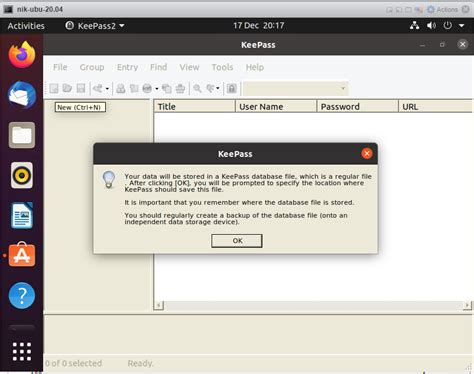Click the entry list scroll-left arrow

[x=159, y=305]
